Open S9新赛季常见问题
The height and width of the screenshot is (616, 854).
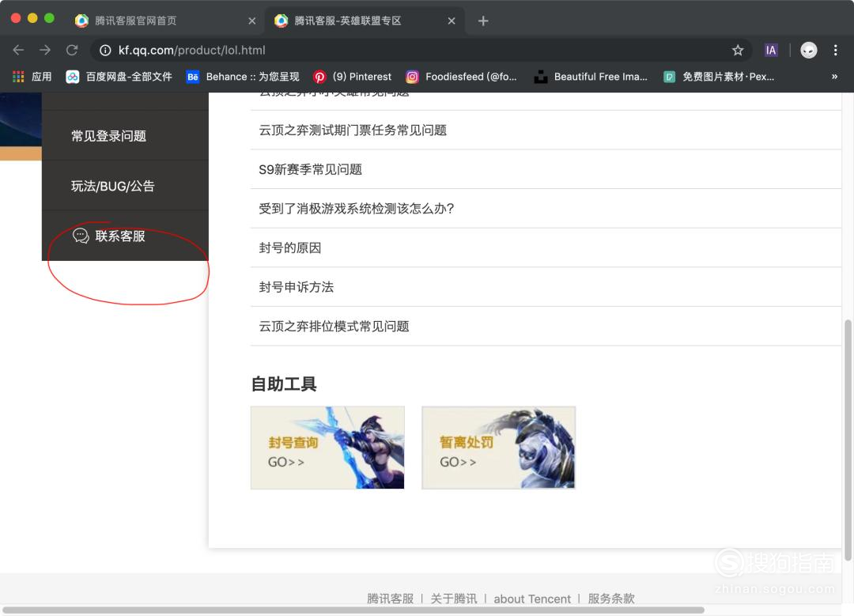(x=546, y=169)
